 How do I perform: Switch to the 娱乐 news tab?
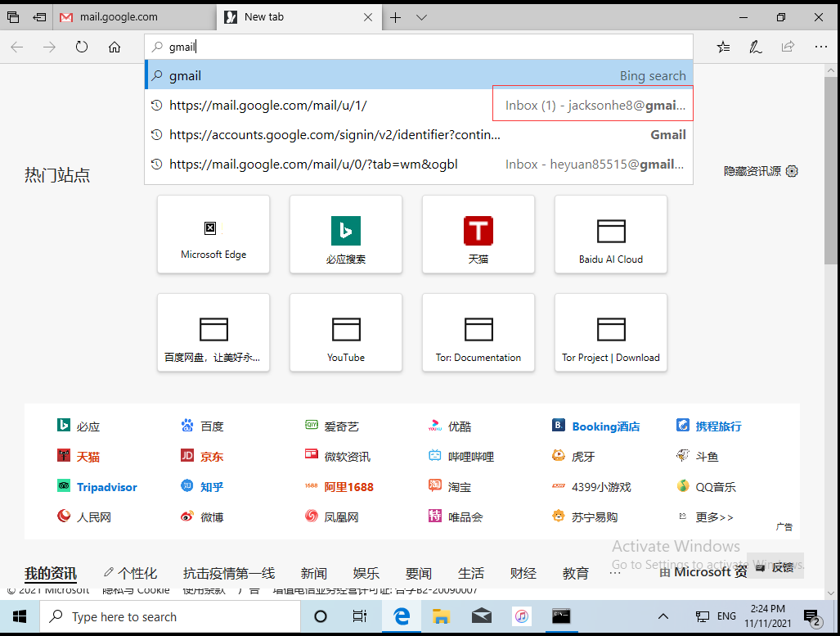coord(366,573)
